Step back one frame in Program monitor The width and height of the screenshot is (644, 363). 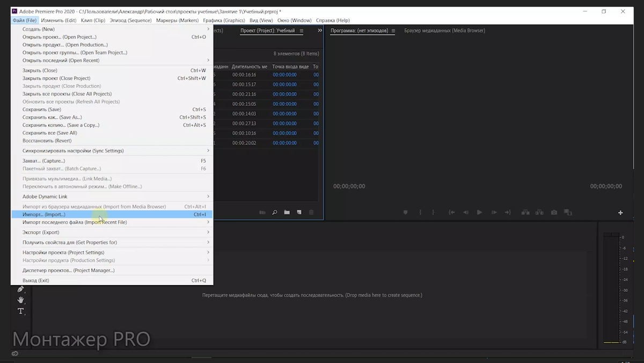click(466, 213)
